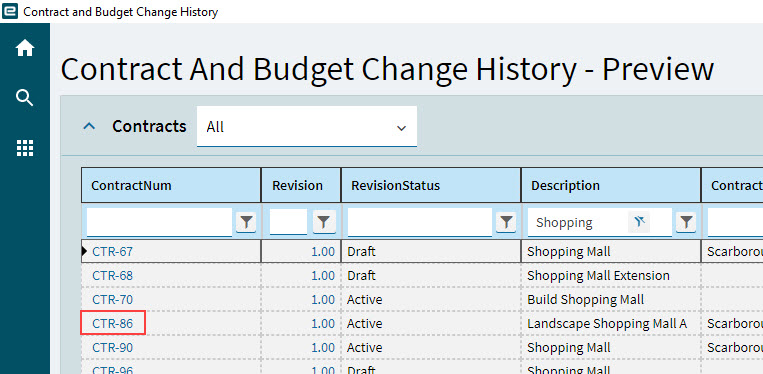
Task: Open the Contracts 'All' dropdown
Action: click(x=307, y=127)
